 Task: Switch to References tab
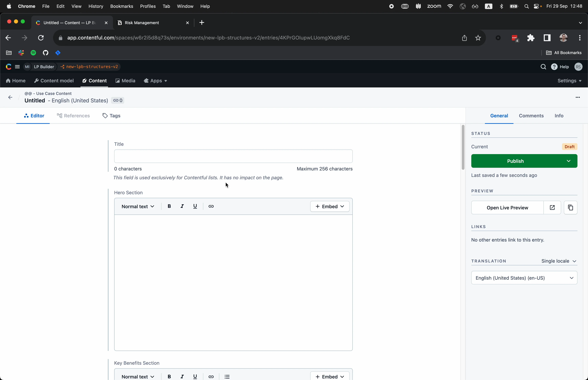coord(73,116)
